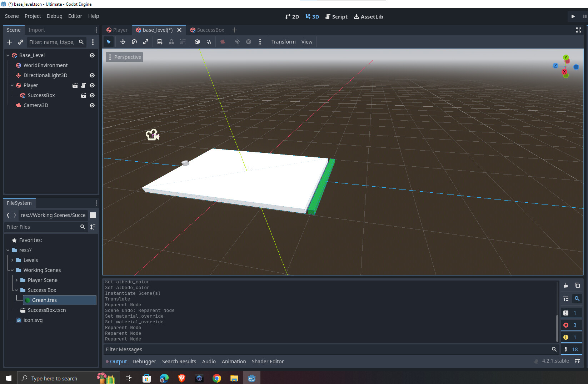
Task: Toggle error messages filter showing 3
Action: pyautogui.click(x=571, y=325)
